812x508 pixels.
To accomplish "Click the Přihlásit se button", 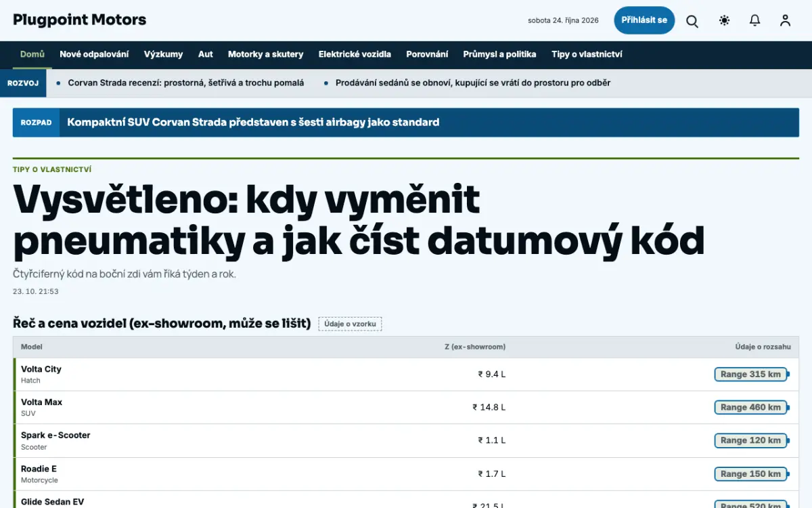I will click(x=644, y=20).
